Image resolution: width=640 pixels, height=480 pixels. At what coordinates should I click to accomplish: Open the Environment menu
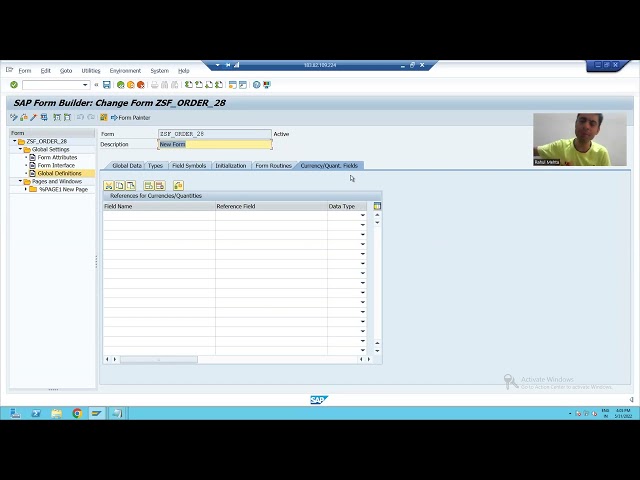click(125, 71)
